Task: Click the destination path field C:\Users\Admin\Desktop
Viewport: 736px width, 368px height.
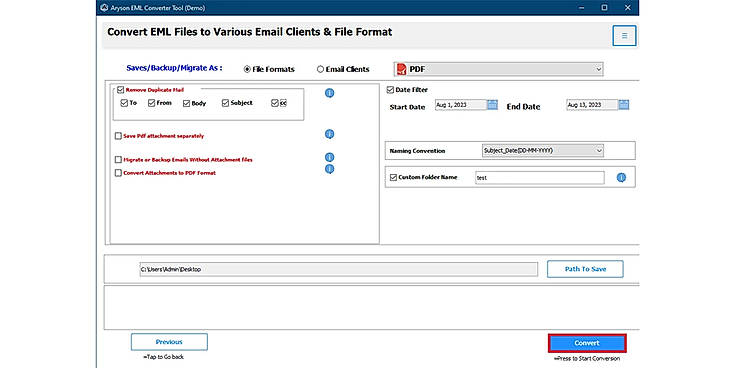Action: tap(338, 269)
